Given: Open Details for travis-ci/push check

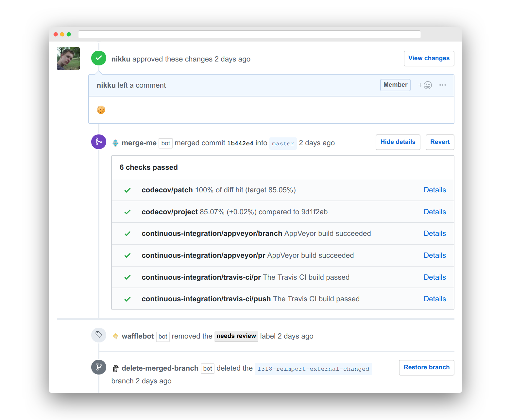Looking at the screenshot, I should click(x=435, y=299).
